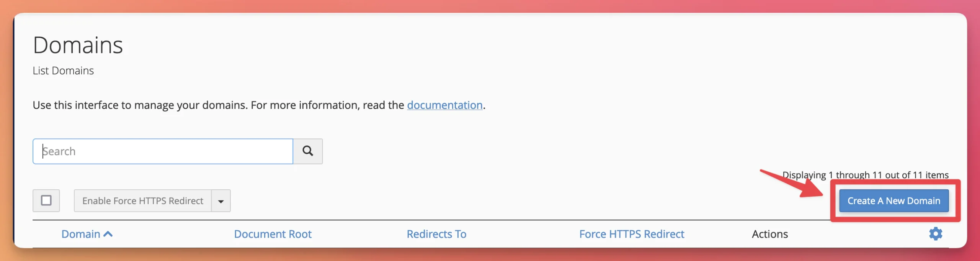Open the documentation link

click(x=444, y=105)
